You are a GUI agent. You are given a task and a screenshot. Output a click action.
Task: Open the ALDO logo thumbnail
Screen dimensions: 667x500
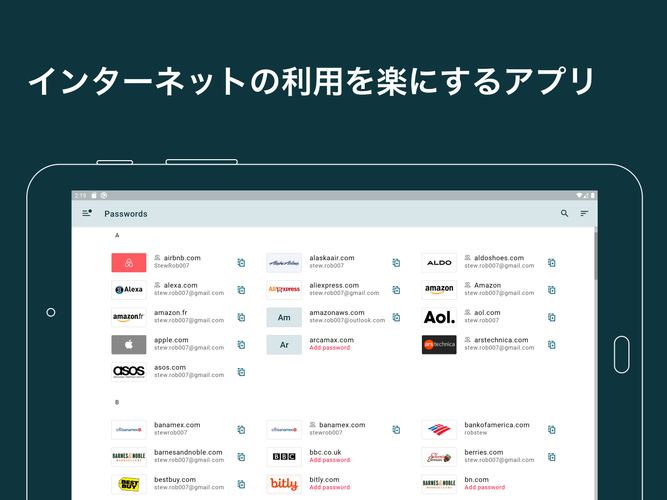pos(439,263)
